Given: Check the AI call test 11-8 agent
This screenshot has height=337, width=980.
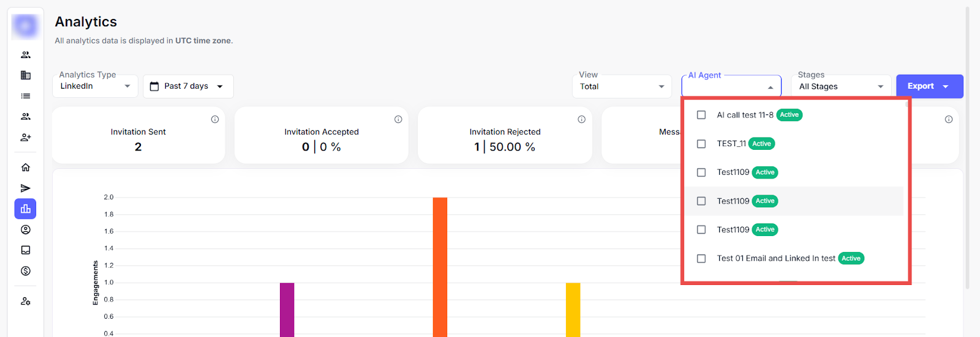Looking at the screenshot, I should pos(701,115).
